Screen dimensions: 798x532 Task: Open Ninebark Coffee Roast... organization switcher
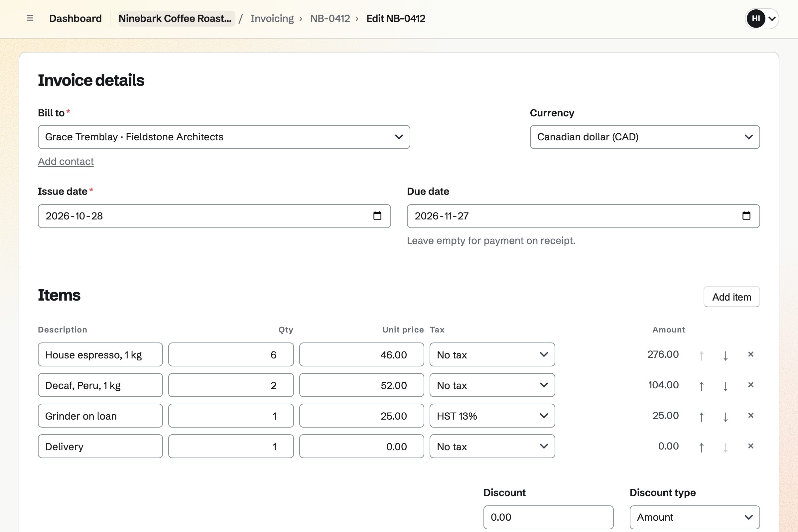click(176, 18)
